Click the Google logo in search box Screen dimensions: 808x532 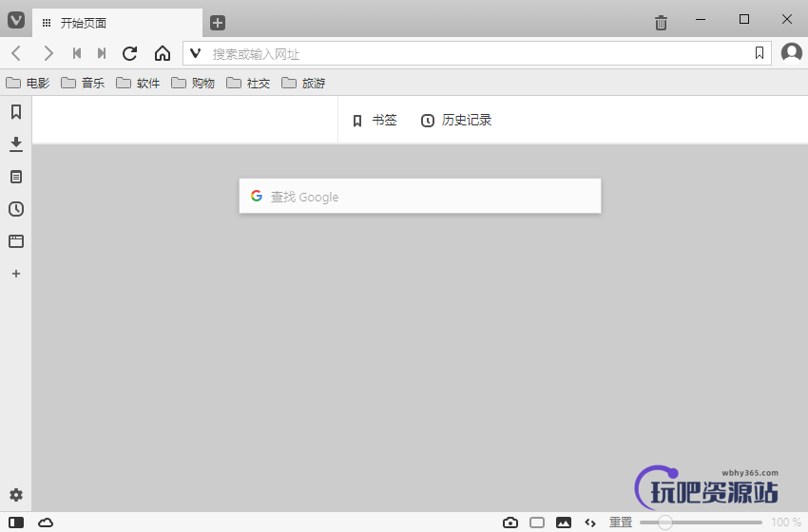coord(257,196)
